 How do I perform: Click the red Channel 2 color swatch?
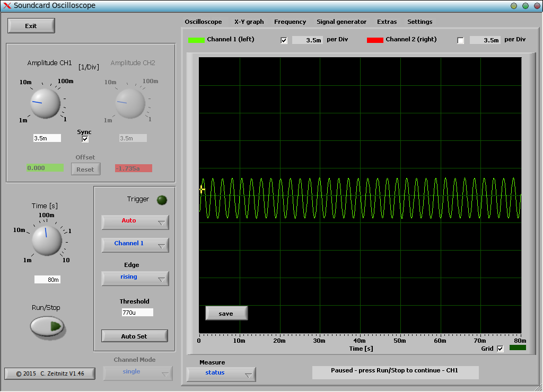tap(375, 40)
